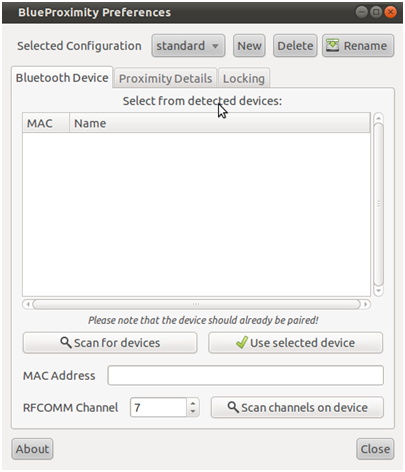The width and height of the screenshot is (405, 472).
Task: Focus the MAC Address input field
Action: [x=246, y=375]
